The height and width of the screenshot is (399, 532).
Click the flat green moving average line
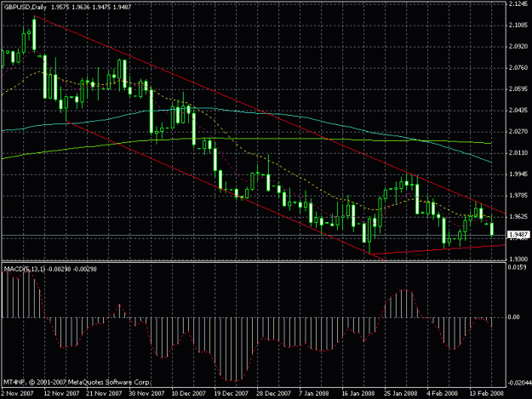pyautogui.click(x=247, y=139)
